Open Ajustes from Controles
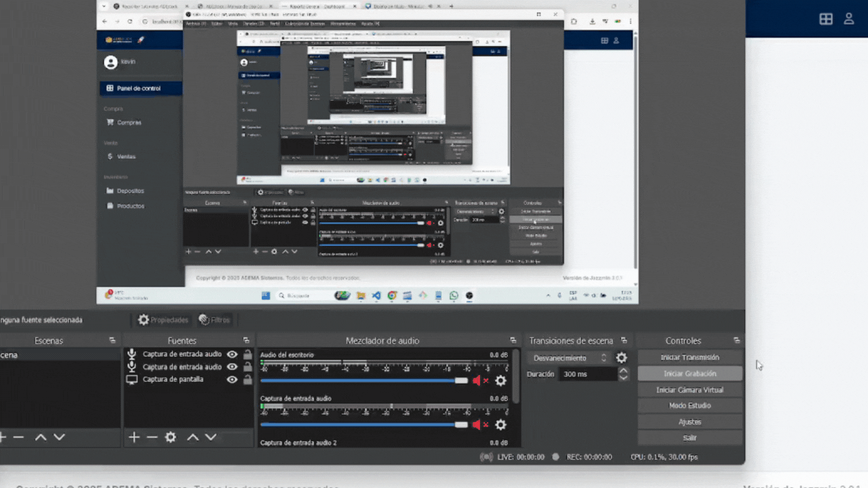 [690, 422]
